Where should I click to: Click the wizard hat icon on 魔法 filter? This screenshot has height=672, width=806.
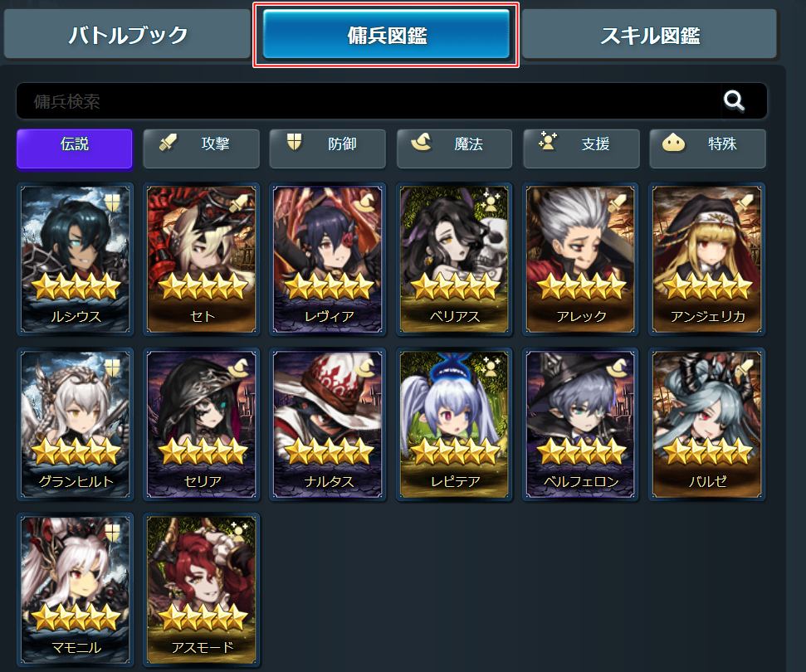tap(421, 142)
